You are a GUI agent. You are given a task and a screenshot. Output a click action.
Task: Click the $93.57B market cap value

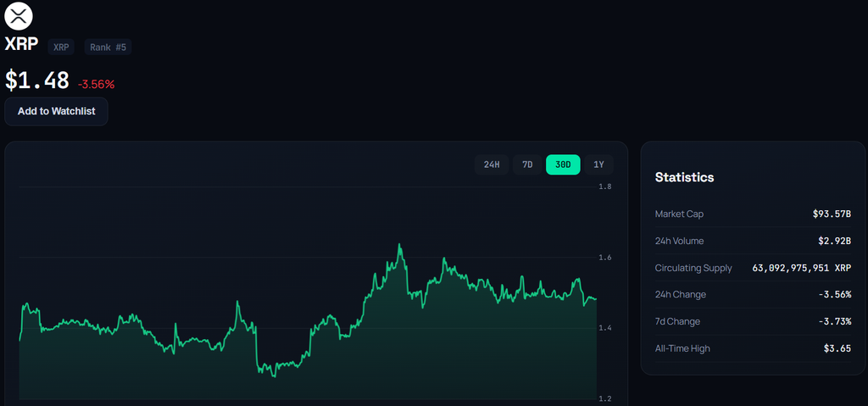(832, 214)
